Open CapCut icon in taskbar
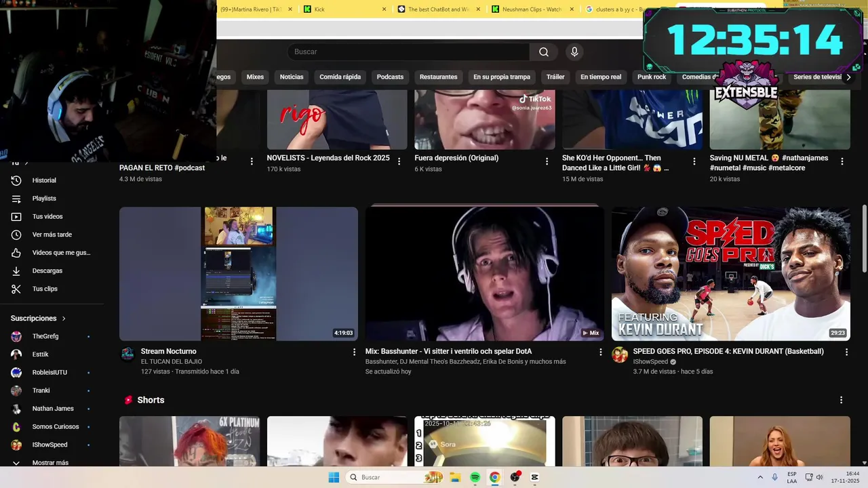Image resolution: width=868 pixels, height=488 pixels. point(534,477)
